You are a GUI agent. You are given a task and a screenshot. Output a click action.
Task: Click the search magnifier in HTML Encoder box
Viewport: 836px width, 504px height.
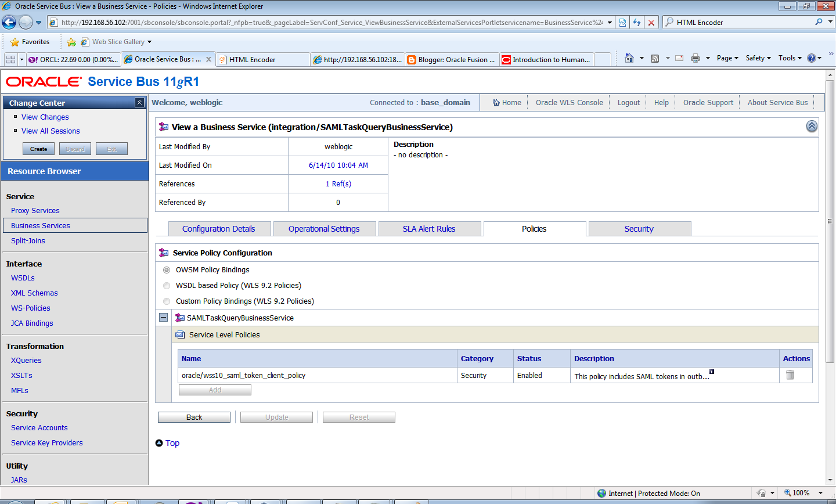pos(819,22)
